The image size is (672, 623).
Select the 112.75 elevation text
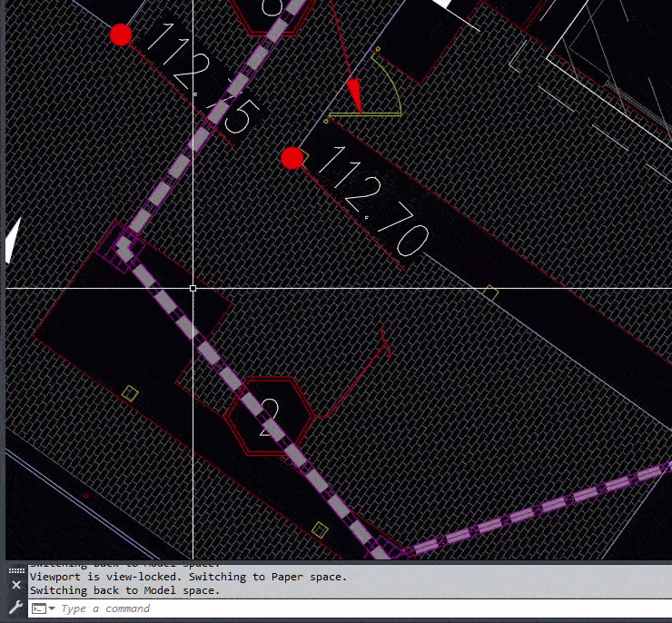pos(203,77)
